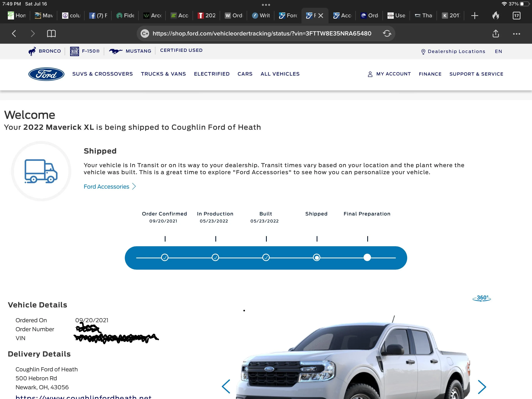532x399 pixels.
Task: Click the Mustang text link
Action: [x=138, y=51]
